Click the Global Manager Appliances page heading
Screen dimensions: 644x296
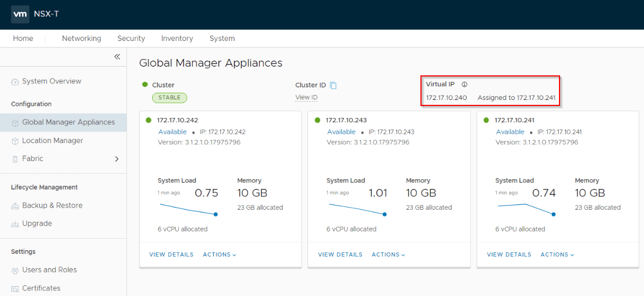coord(210,63)
